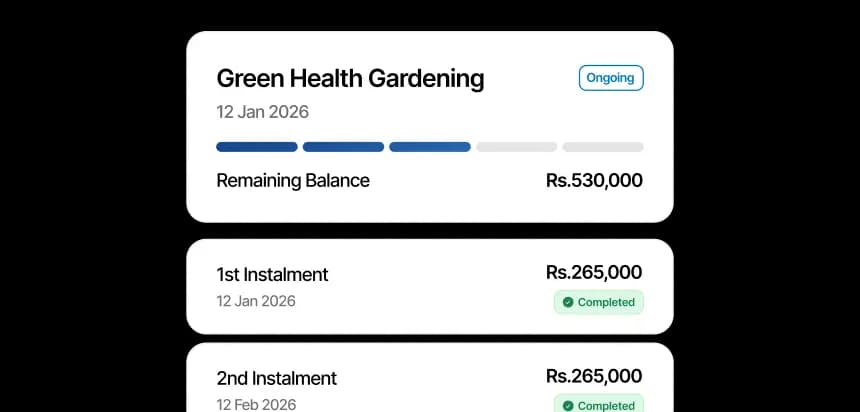Click the 2nd Instalment date 12 Feb 2026
The image size is (860, 412).
pos(257,404)
